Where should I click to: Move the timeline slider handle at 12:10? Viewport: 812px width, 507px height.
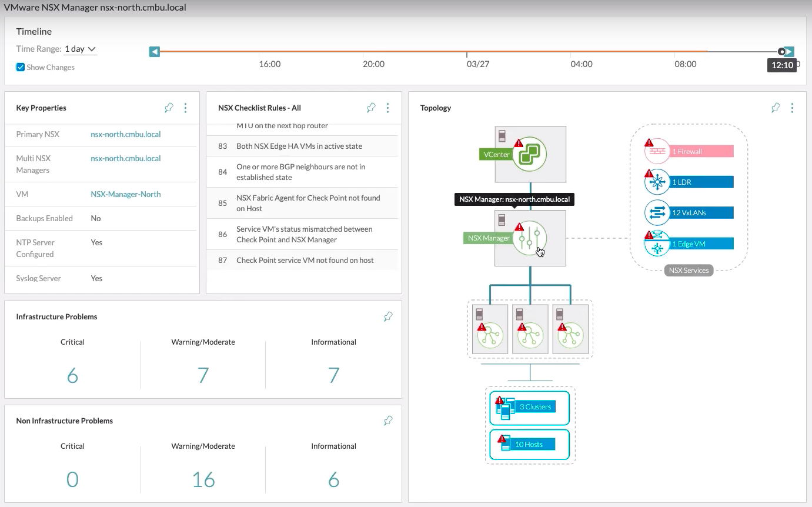[781, 52]
